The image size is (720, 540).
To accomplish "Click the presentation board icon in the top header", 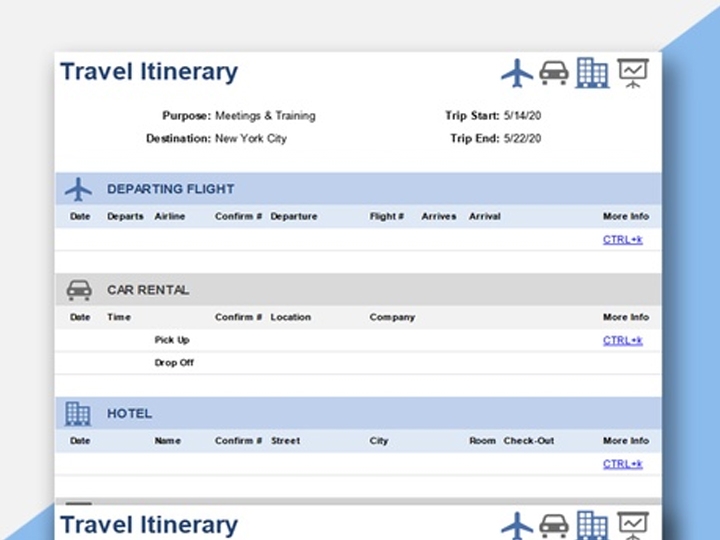I will coord(633,72).
